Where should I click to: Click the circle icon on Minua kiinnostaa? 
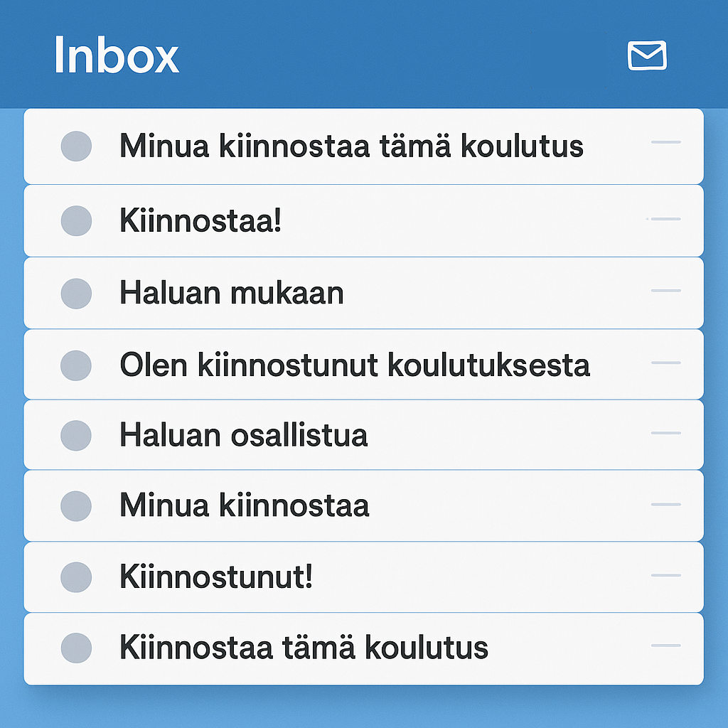(x=75, y=505)
